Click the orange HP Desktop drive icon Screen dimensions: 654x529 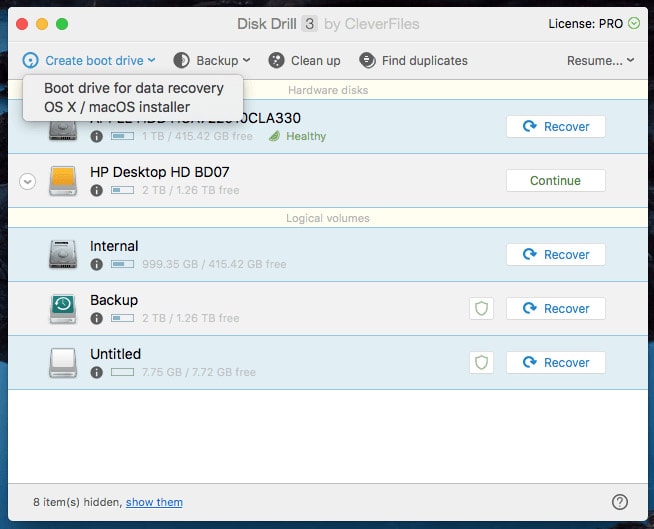(x=63, y=181)
